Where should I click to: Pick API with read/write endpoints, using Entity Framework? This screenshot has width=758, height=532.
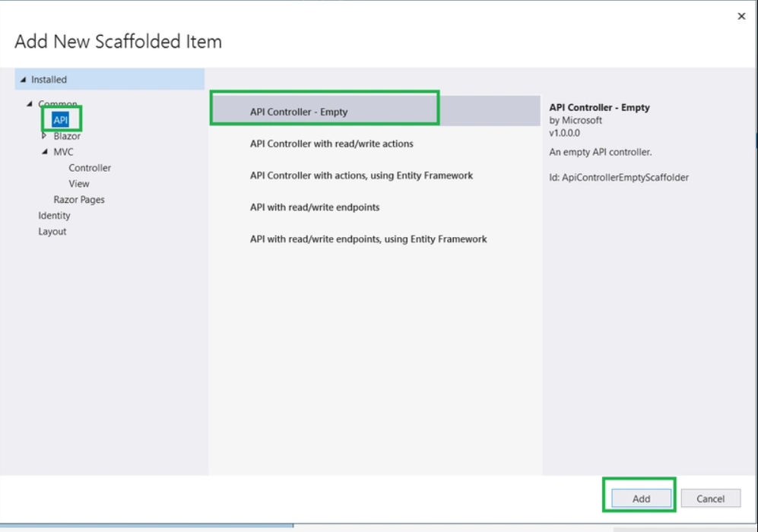tap(369, 239)
